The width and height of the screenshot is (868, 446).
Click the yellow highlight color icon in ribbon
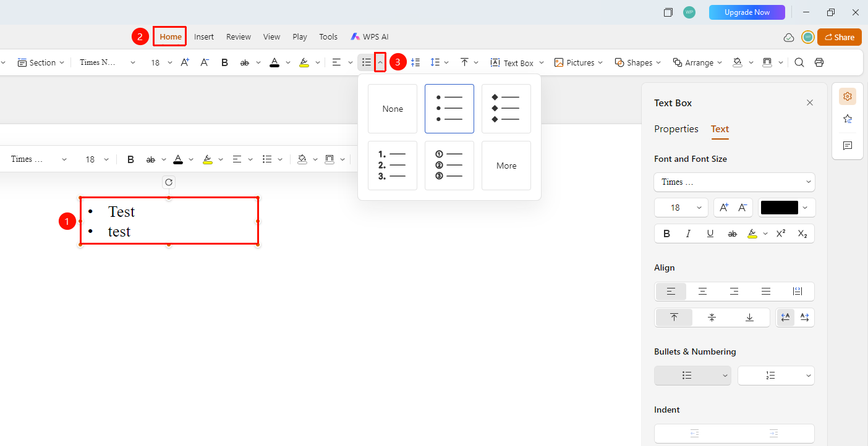(x=304, y=62)
